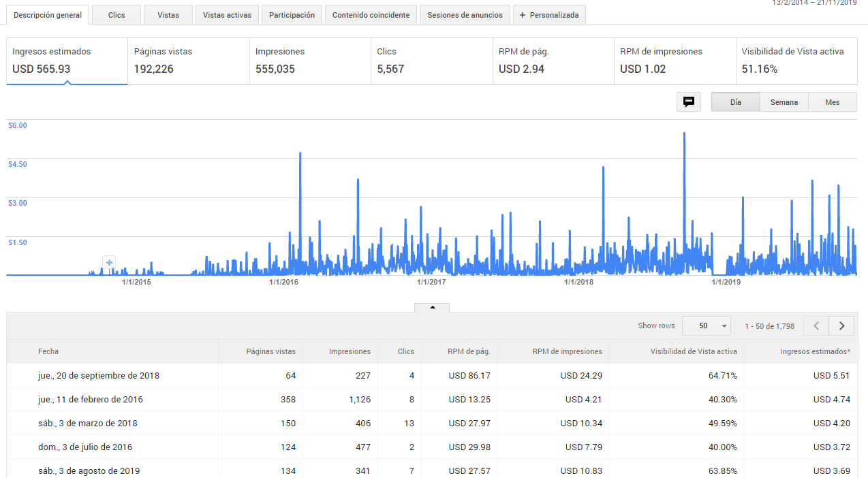The width and height of the screenshot is (868, 478).
Task: Select the Día granularity button
Action: point(736,102)
